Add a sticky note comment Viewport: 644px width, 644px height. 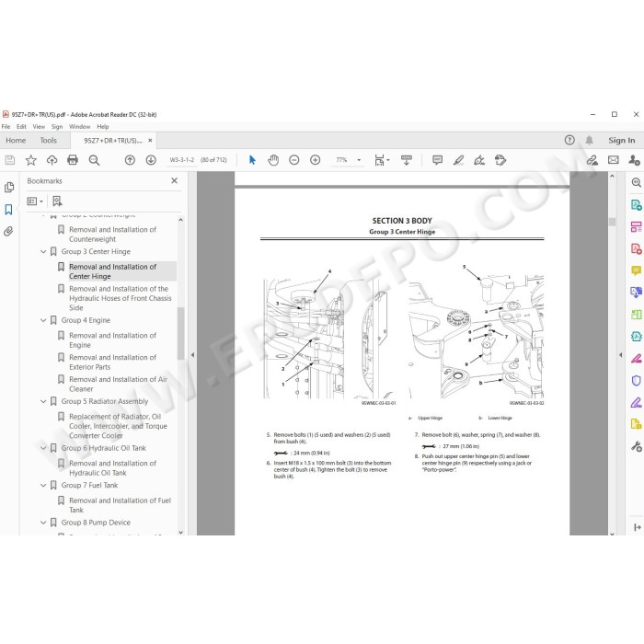point(437,160)
